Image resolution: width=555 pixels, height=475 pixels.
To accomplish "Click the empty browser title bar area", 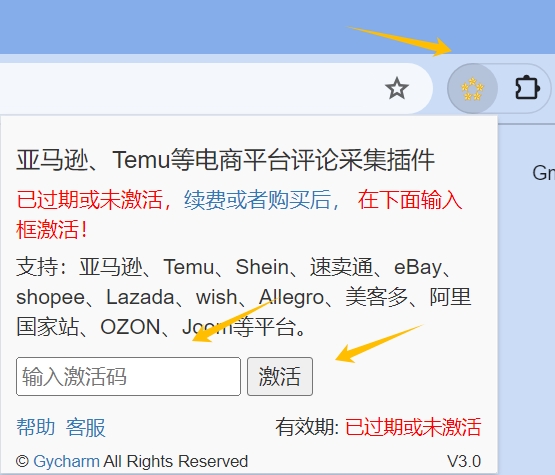I will click(x=177, y=27).
